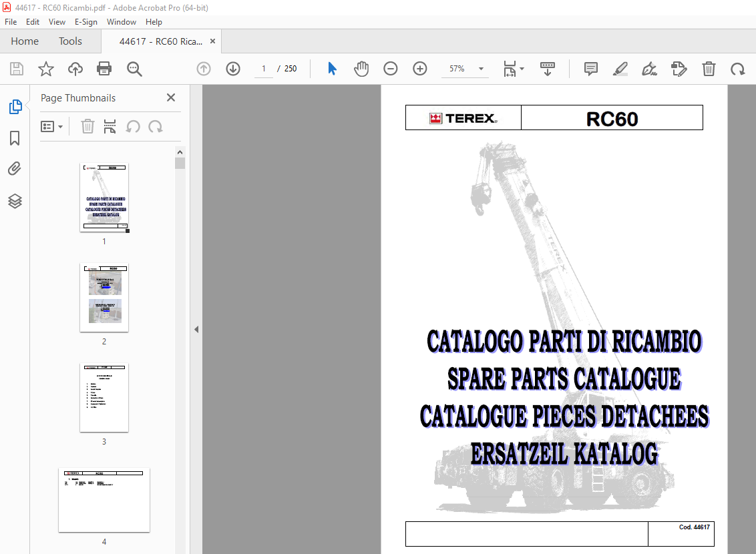Open the View menu

click(x=57, y=22)
